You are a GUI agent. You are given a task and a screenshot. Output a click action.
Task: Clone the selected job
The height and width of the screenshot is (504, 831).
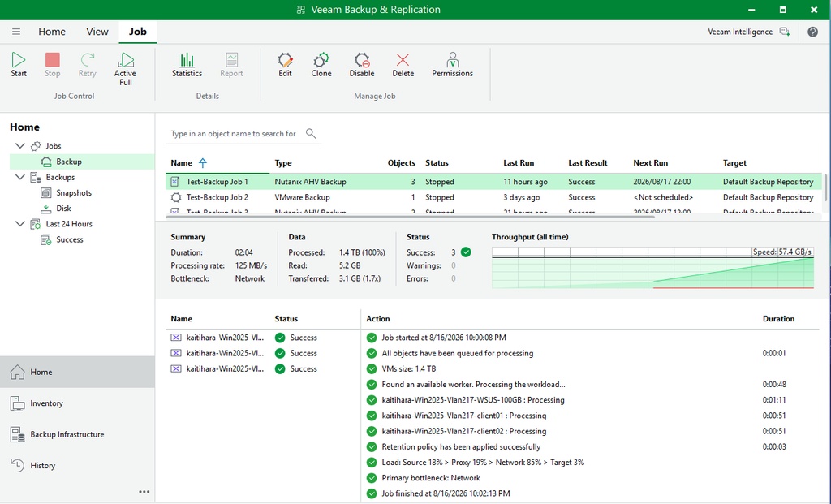(x=321, y=65)
